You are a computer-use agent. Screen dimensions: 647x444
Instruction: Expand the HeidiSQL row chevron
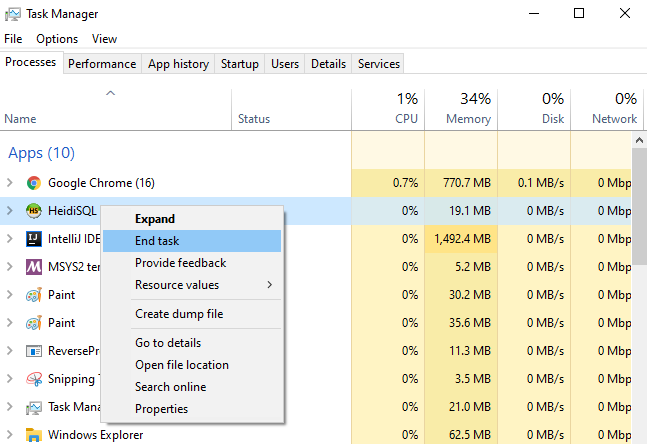click(x=10, y=210)
